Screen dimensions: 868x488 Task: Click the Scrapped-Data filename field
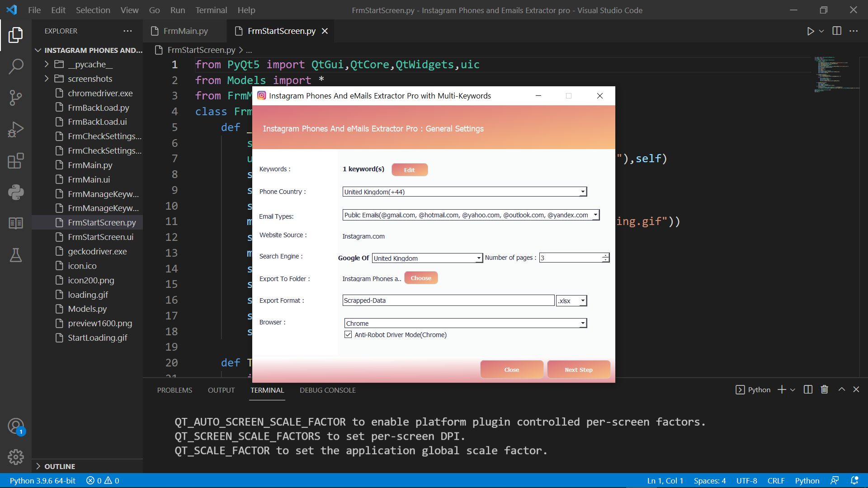448,300
